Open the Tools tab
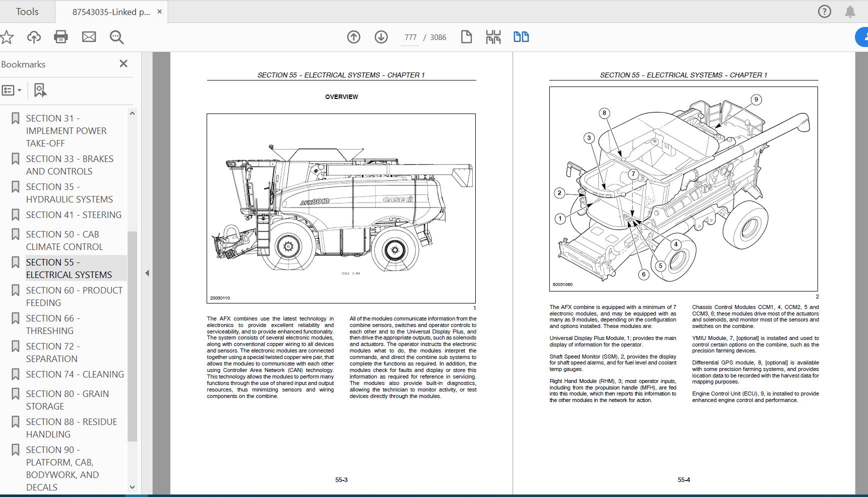The image size is (868, 497). (27, 11)
